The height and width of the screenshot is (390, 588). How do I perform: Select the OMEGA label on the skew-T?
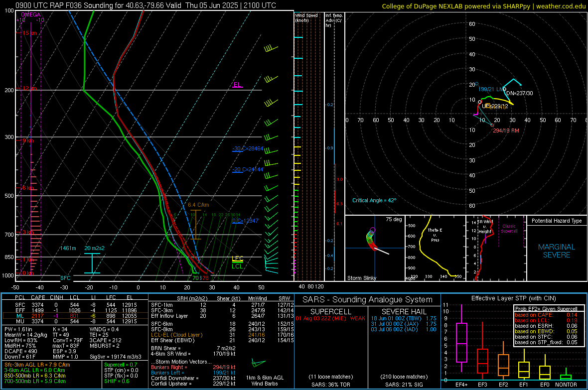pos(31,14)
